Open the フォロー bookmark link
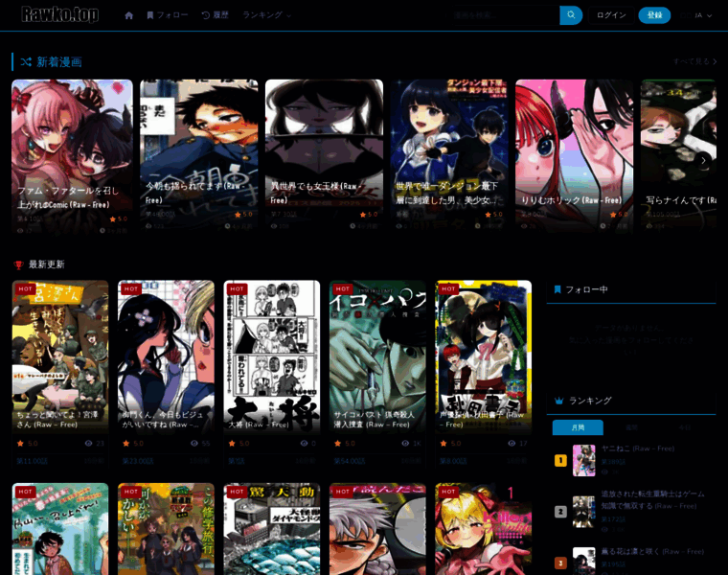728x575 pixels. [x=168, y=15]
